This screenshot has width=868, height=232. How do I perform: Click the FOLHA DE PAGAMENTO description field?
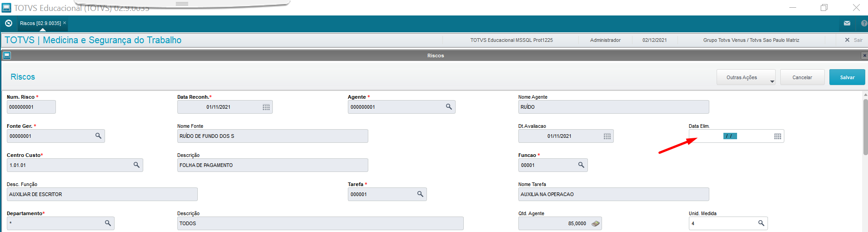(x=272, y=165)
